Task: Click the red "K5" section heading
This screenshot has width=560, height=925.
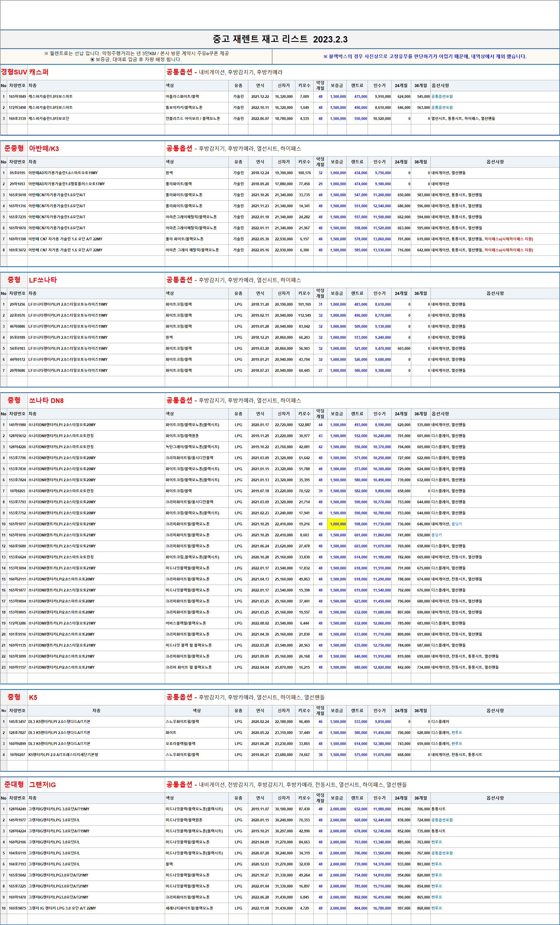Action: point(33,698)
